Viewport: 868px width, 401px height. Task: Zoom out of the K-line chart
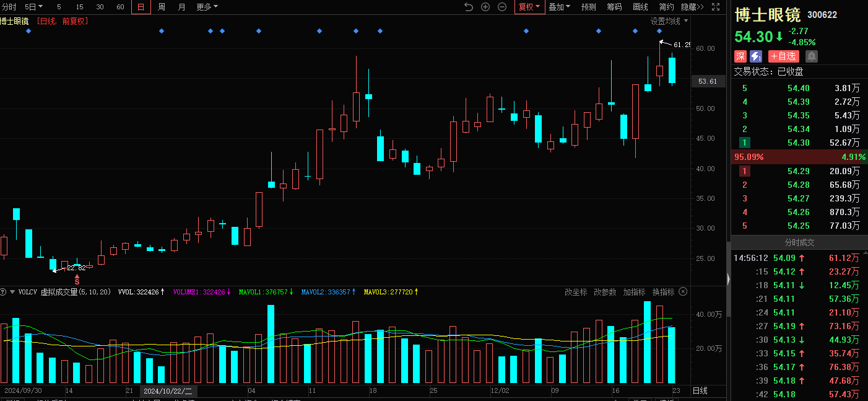[502, 7]
